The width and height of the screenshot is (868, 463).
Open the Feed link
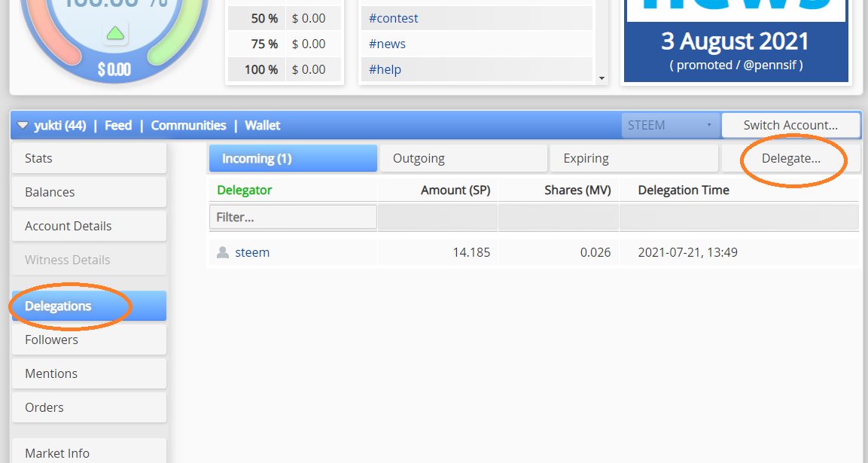(118, 126)
